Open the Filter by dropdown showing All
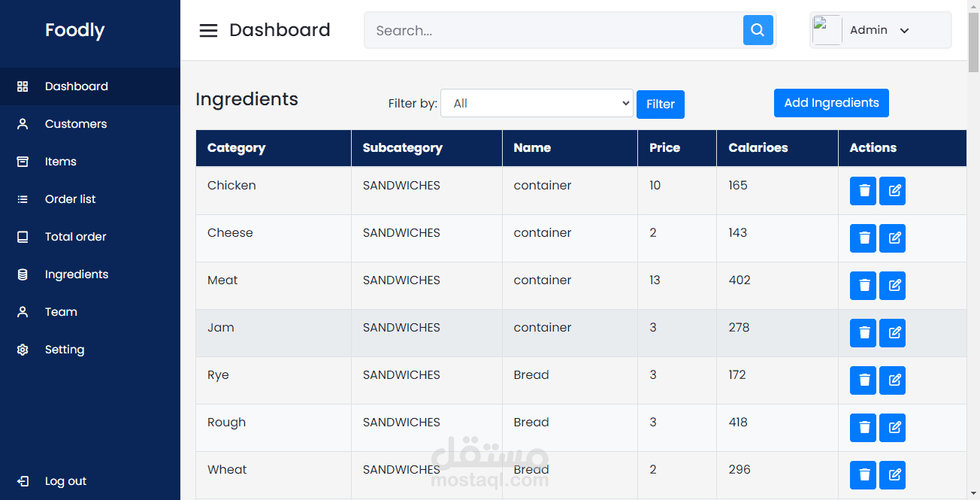980x500 pixels. [x=537, y=103]
